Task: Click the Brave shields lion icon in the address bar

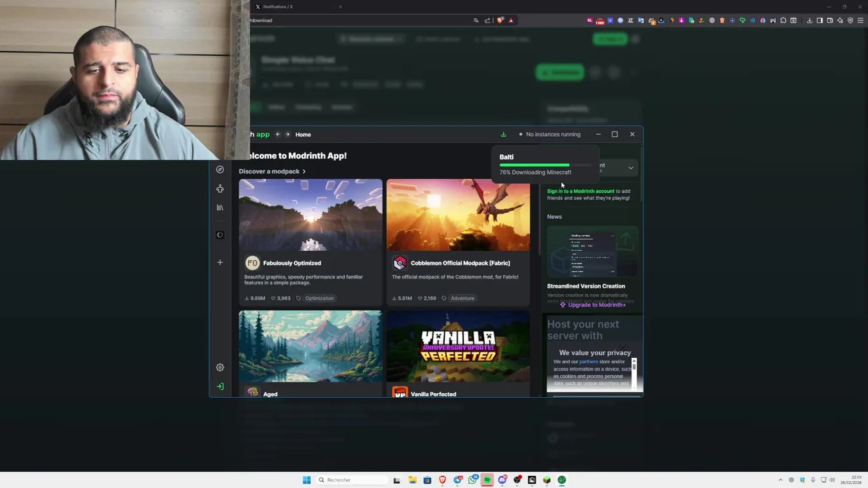Action: point(500,20)
